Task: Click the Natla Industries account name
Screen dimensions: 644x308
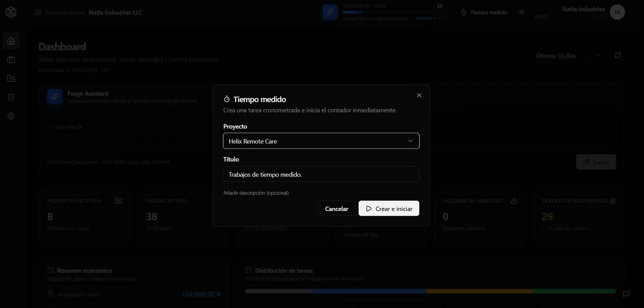Action: pos(583,9)
